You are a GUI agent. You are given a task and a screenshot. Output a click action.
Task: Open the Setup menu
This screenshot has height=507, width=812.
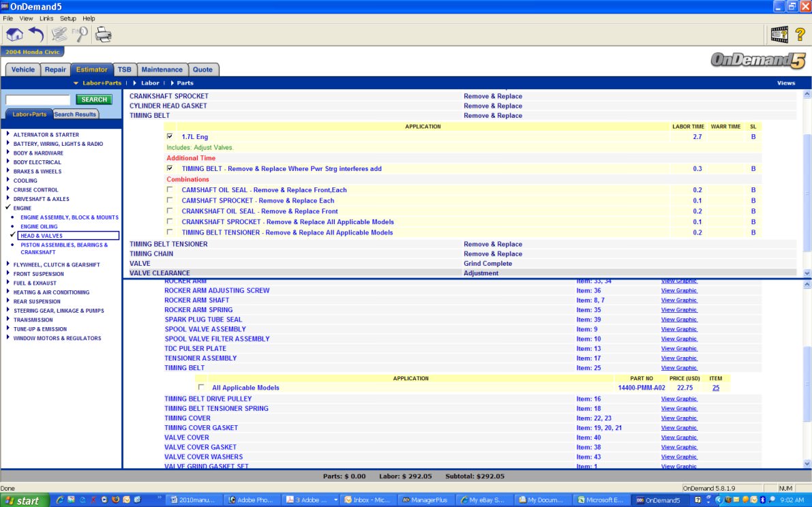point(68,18)
